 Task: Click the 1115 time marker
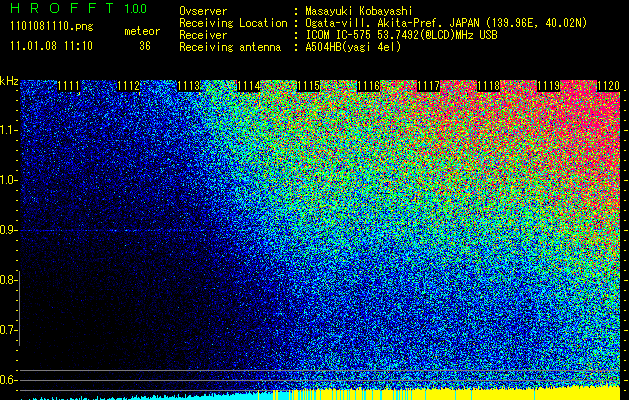click(x=308, y=86)
